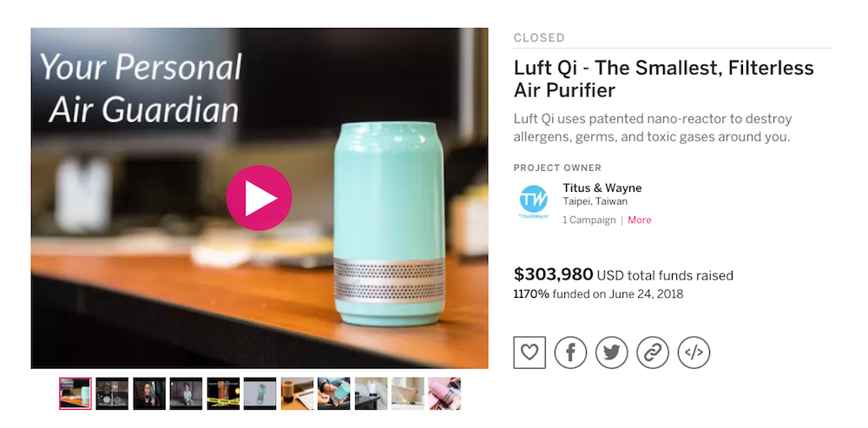The height and width of the screenshot is (428, 868).
Task: Select thumbnail of white purifier on nightstand
Action: pos(371,393)
